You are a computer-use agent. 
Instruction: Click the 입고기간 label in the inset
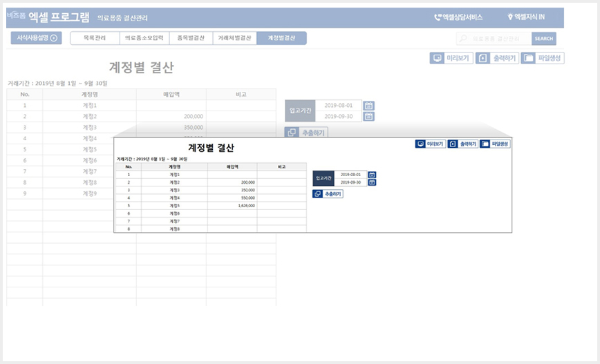(324, 179)
